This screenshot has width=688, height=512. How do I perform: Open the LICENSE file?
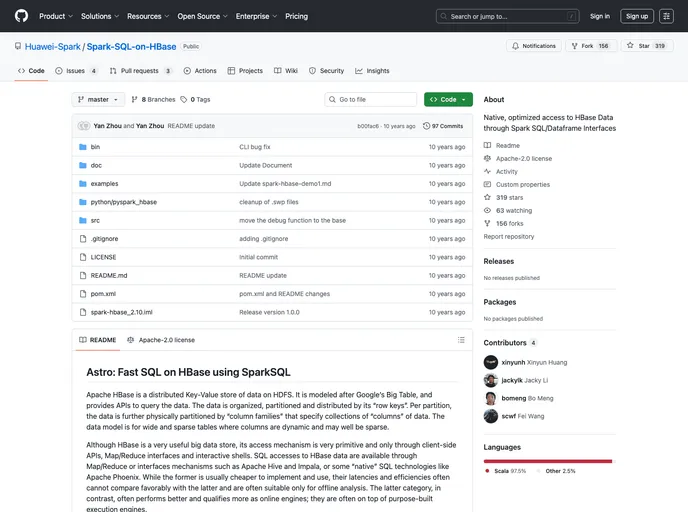click(x=104, y=258)
